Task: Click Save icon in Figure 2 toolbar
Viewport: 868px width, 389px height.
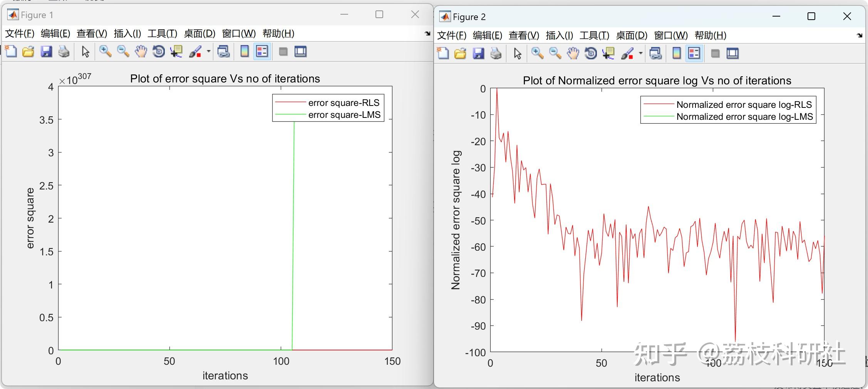Action: pos(478,53)
